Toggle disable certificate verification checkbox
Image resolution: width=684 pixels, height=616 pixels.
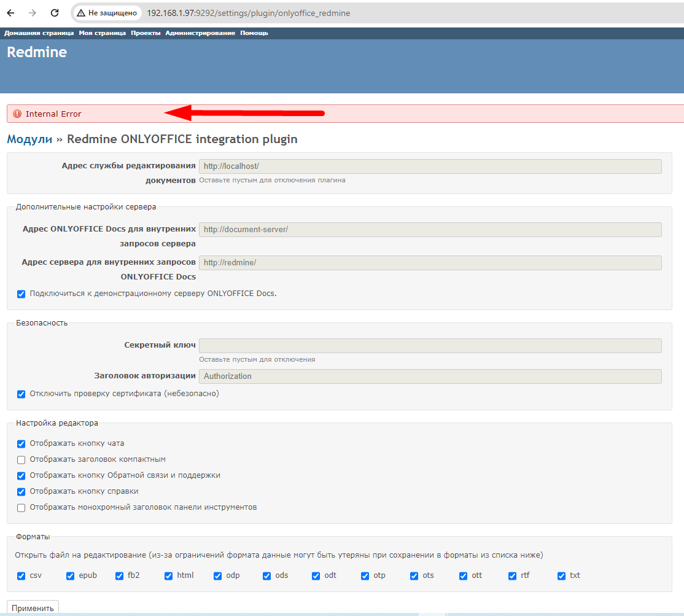[x=21, y=394]
